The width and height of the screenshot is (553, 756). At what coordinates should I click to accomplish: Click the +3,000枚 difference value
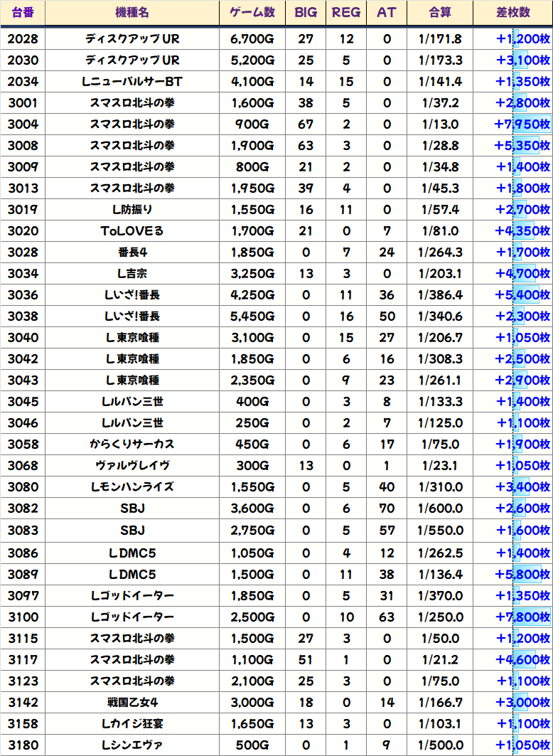point(523,702)
